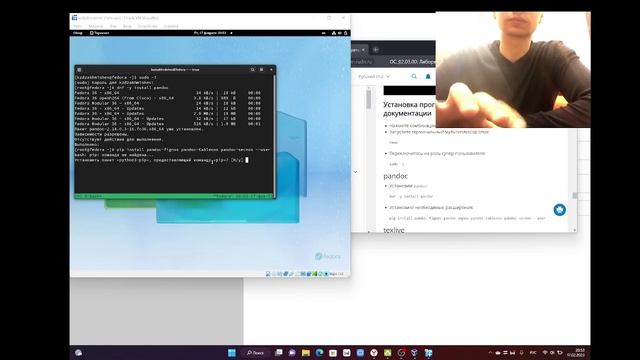The width and height of the screenshot is (640, 360).
Task: Click the pip install command line in terminal
Action: pyautogui.click(x=172, y=150)
